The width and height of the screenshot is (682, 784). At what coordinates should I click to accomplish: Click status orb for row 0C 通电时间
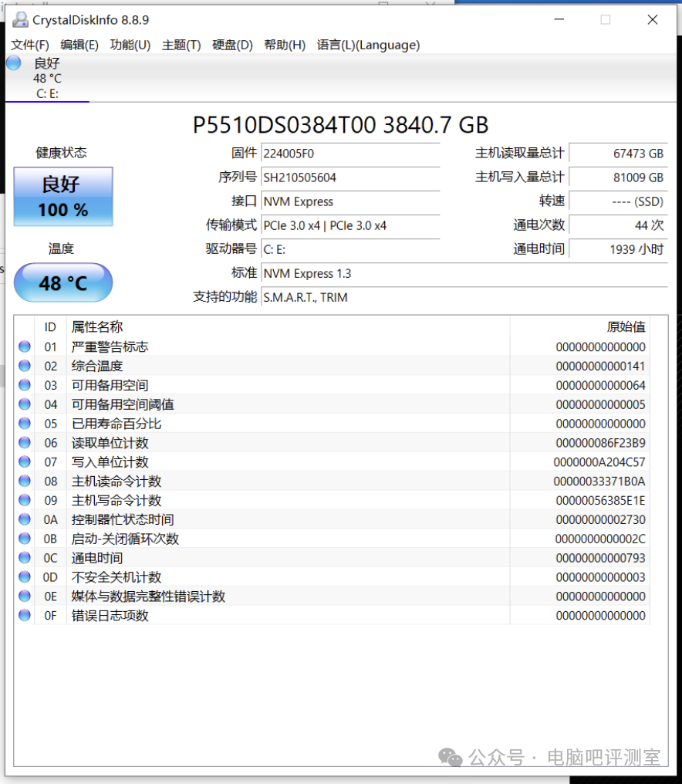[25, 557]
